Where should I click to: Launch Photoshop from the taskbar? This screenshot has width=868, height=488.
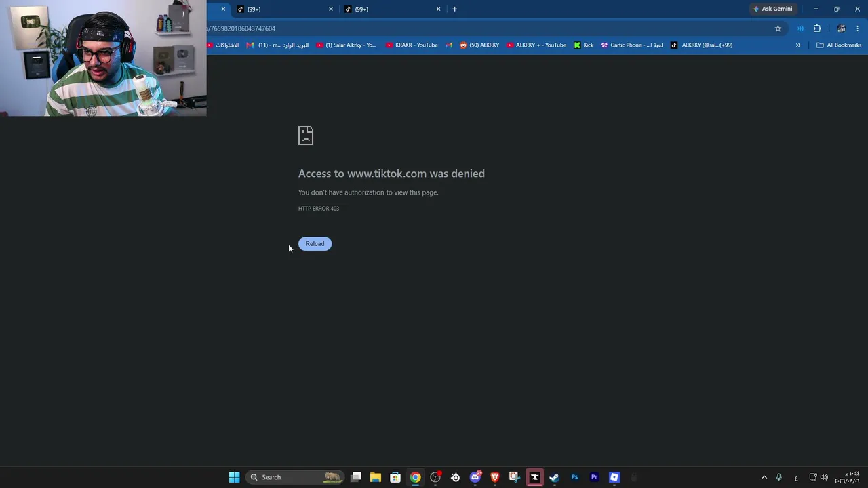click(x=574, y=477)
